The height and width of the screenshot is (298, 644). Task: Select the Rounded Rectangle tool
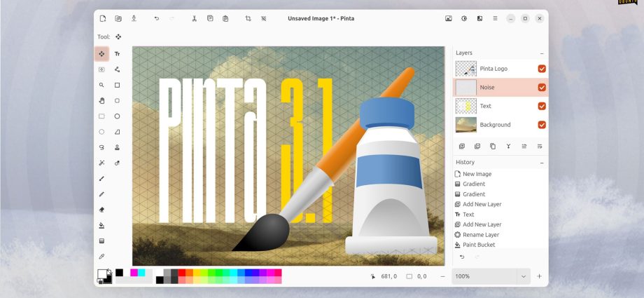(117, 101)
